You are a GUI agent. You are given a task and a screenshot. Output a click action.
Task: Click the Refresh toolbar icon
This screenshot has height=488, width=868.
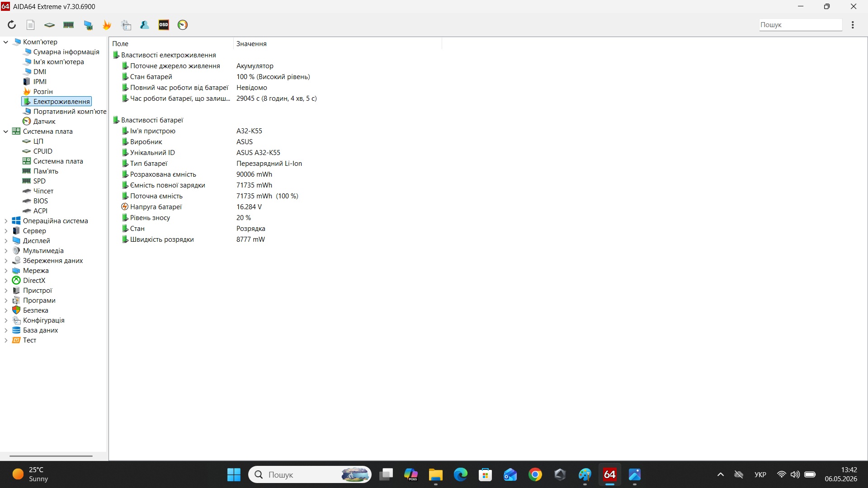(x=12, y=25)
